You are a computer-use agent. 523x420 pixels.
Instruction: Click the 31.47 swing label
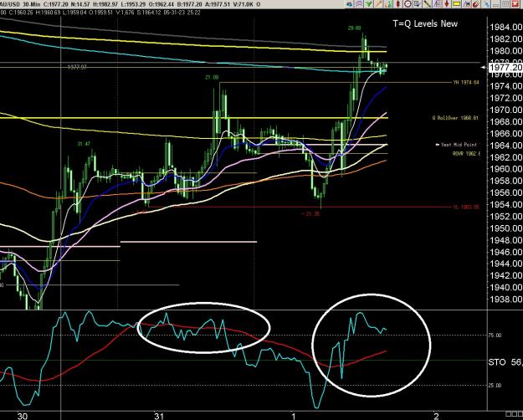84,144
